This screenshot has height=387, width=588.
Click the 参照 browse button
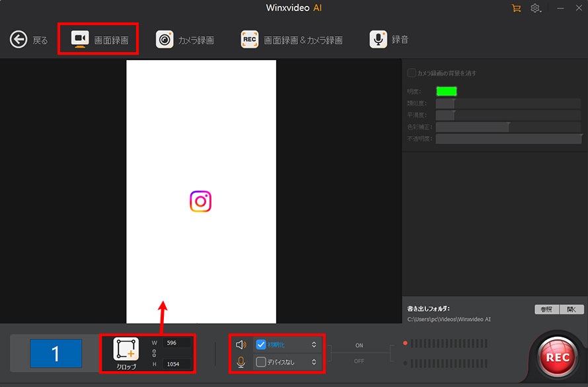tap(546, 309)
